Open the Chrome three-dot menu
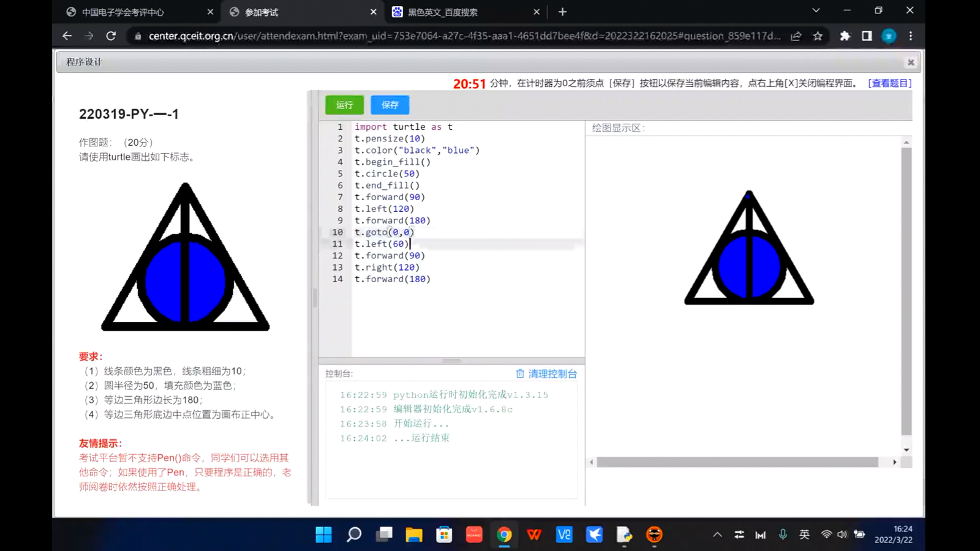The height and width of the screenshot is (551, 980). (911, 36)
